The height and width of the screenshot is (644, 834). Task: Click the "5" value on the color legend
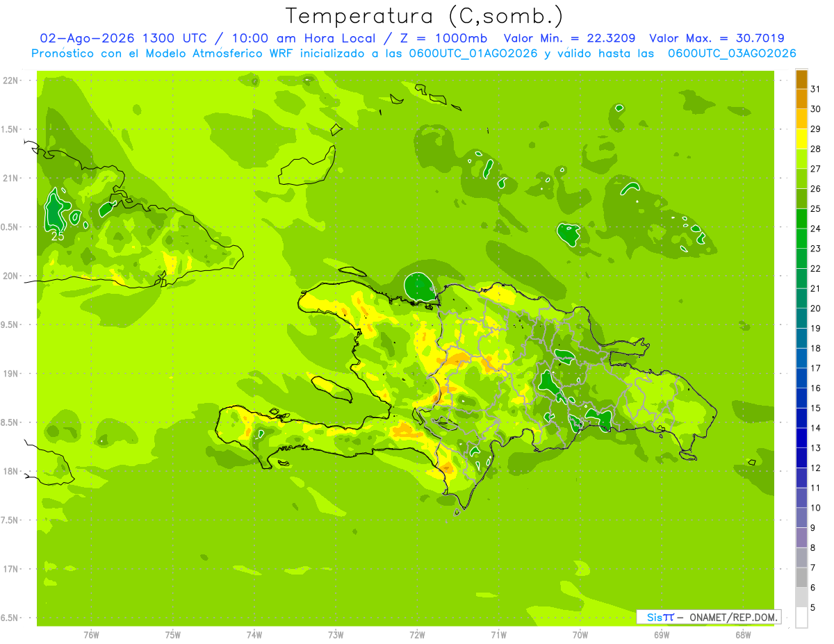pyautogui.click(x=812, y=608)
